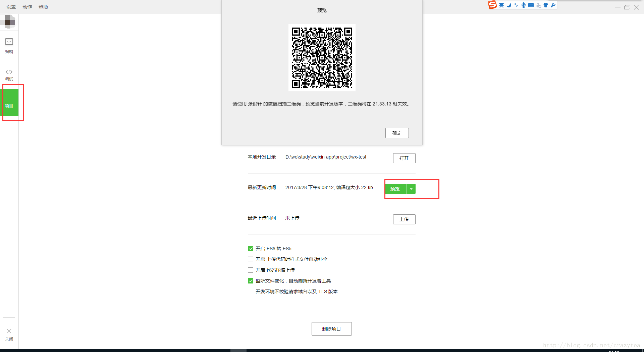The image size is (644, 352).
Task: Open the soft keyboard icon in the IME bar
Action: (531, 5)
